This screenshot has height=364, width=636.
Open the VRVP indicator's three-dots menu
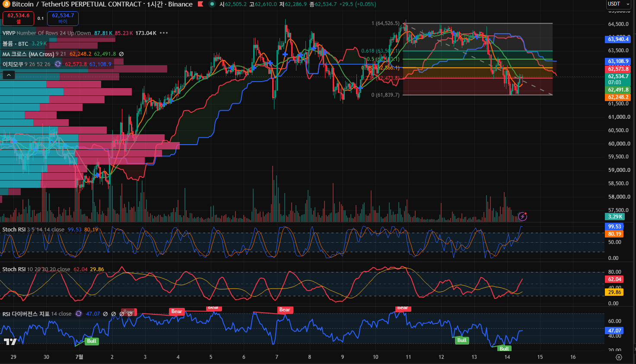pyautogui.click(x=164, y=33)
